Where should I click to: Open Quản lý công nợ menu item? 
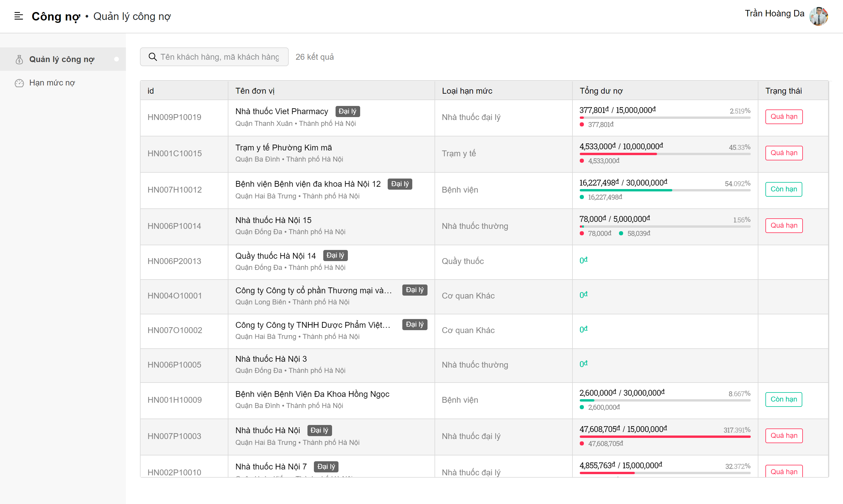(x=62, y=59)
